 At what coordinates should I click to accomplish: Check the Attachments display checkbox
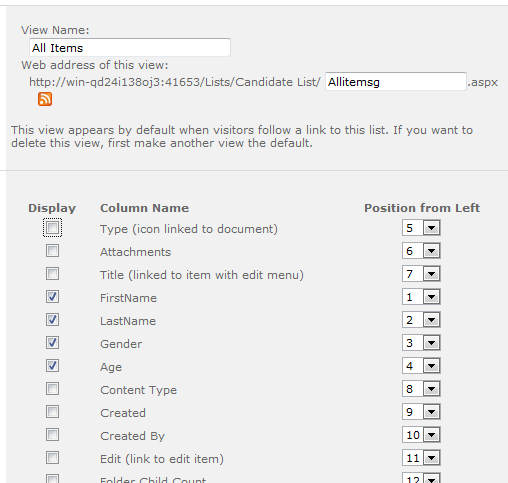(52, 251)
